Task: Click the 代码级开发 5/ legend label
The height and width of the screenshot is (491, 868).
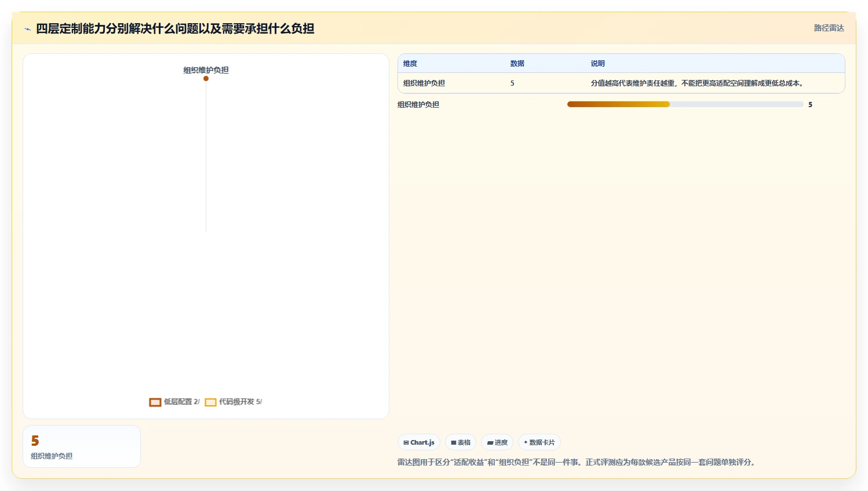Action: [x=240, y=402]
